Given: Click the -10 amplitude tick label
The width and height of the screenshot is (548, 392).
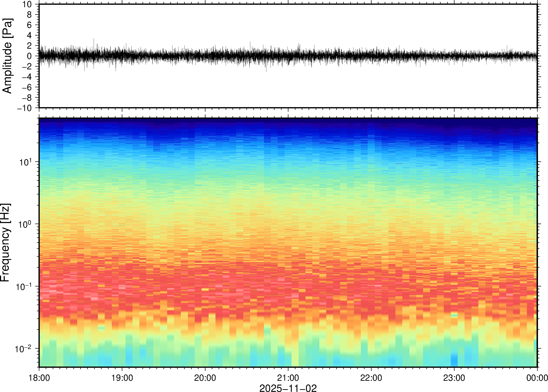Looking at the screenshot, I should pyautogui.click(x=24, y=108).
